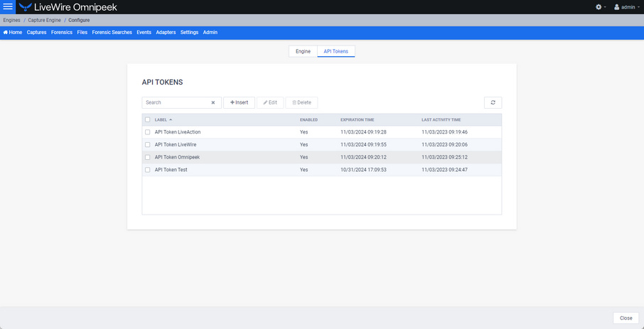
Task: Click expiration time 10/31/2024 17:09:53
Action: [x=363, y=170]
